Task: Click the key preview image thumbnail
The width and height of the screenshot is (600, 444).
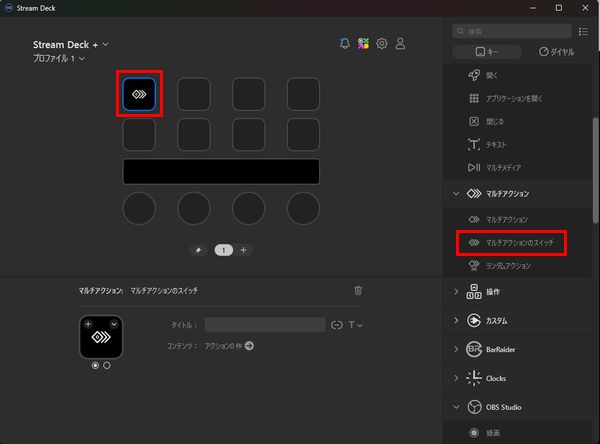Action: coord(101,337)
